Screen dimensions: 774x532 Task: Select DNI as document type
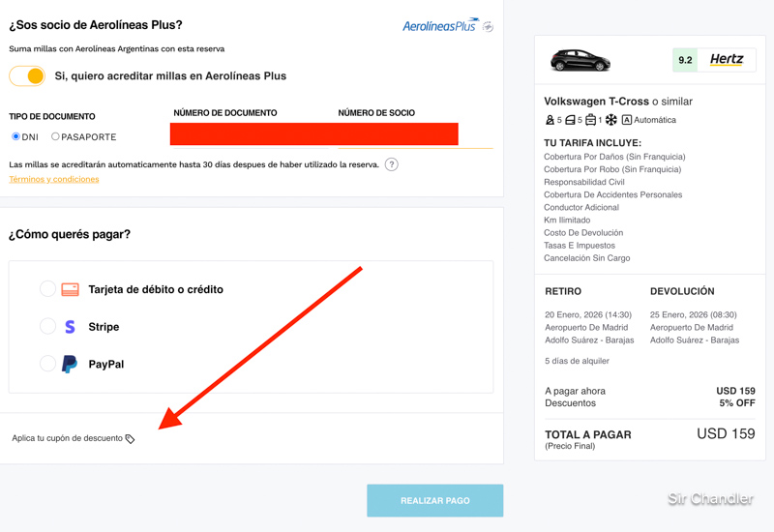click(15, 137)
